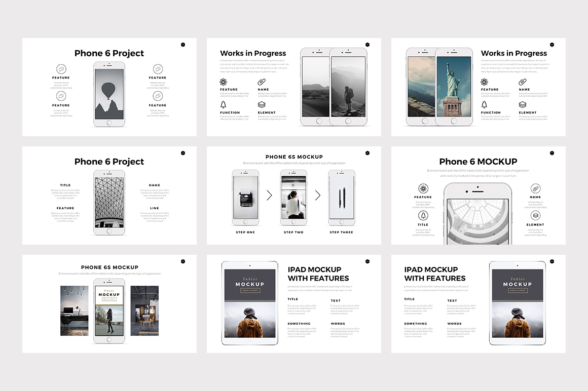Screen dimensions: 588x391
Task: Click 'Works in Progress' heading on Statue of Liberty slide
Action: coord(514,53)
